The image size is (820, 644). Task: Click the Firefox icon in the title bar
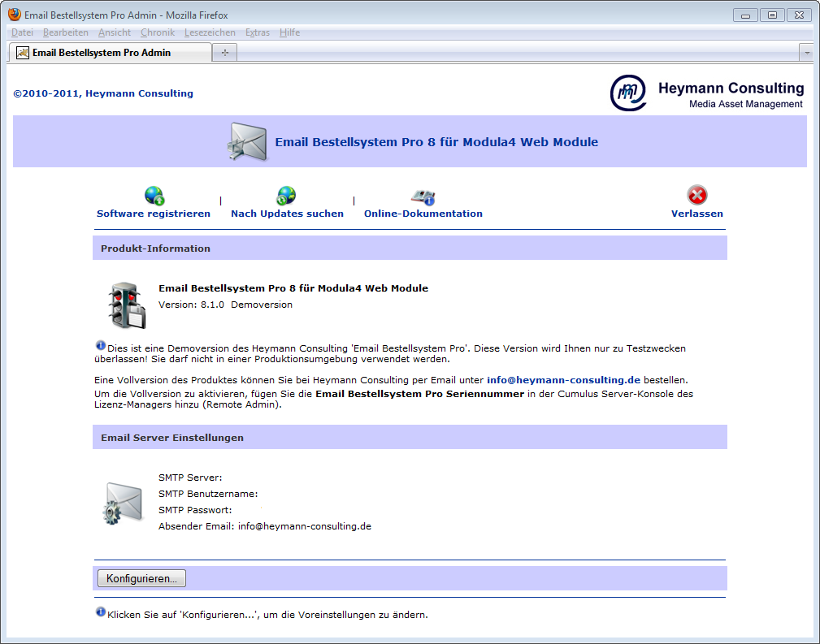click(x=15, y=15)
